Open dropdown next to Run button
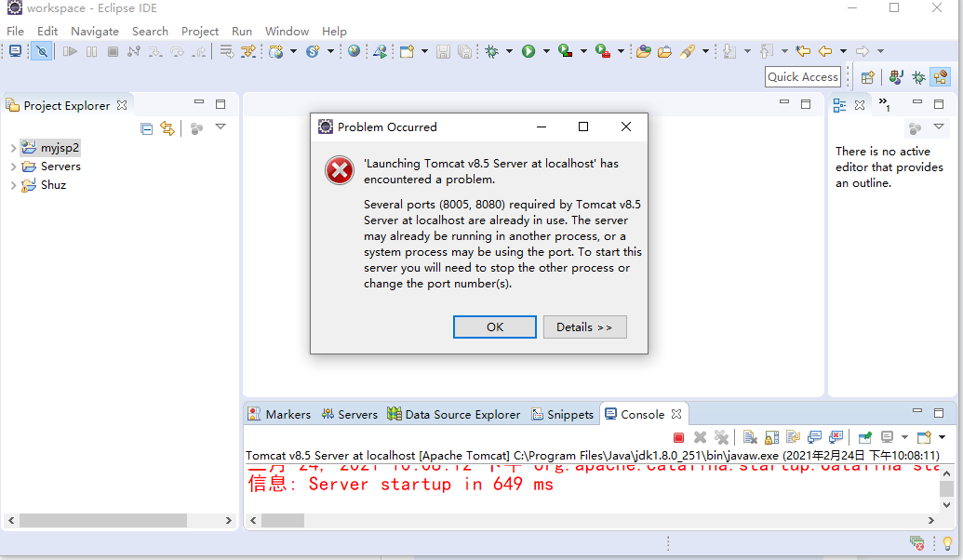This screenshot has height=560, width=963. tap(546, 51)
